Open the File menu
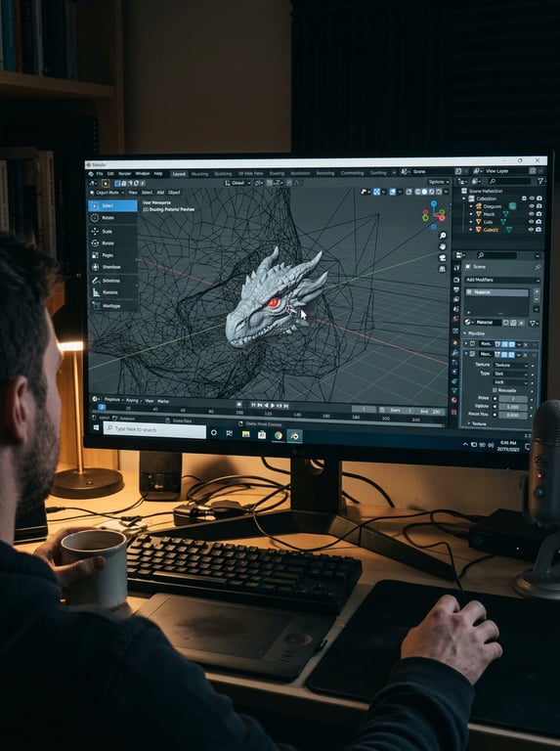The height and width of the screenshot is (751, 560). [100, 174]
